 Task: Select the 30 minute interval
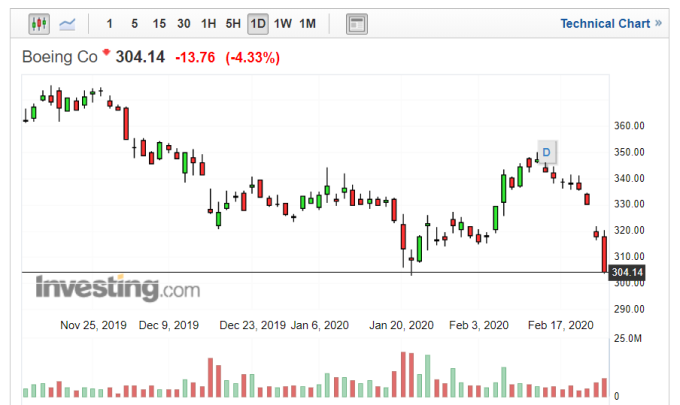coord(183,24)
